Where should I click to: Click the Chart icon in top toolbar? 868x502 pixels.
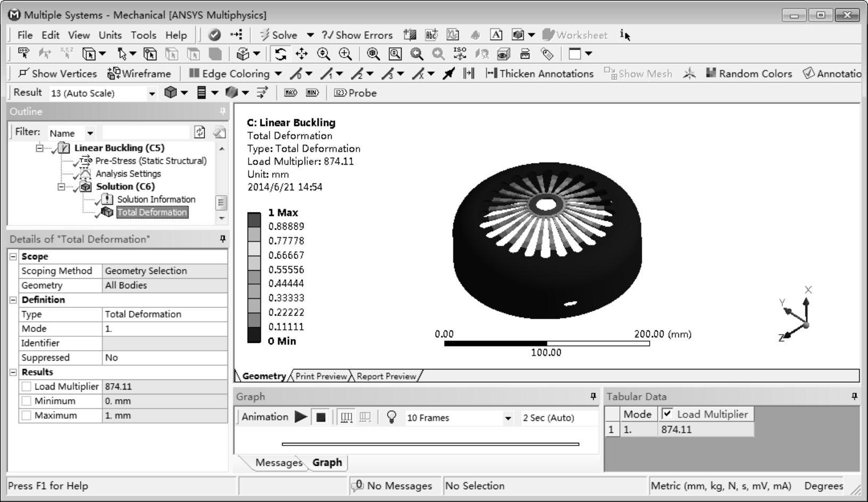(x=453, y=35)
